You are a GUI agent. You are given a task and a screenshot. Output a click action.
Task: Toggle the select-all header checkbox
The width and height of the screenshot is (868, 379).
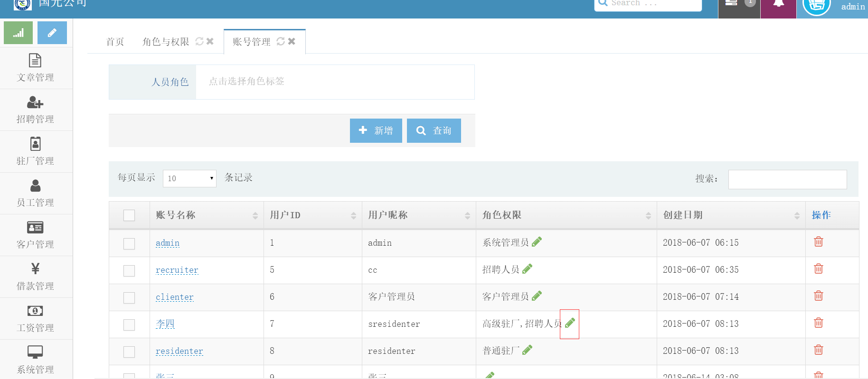[129, 215]
